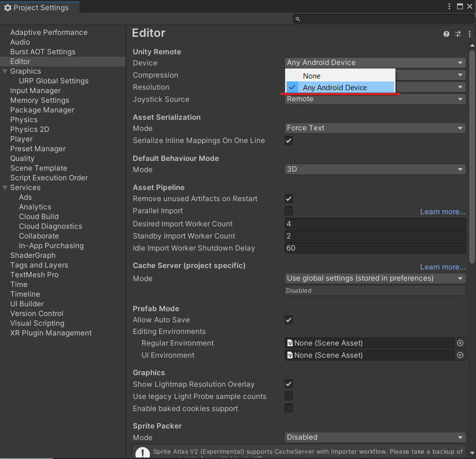This screenshot has height=459, width=476.
Task: Click the settings search field
Action: point(383,19)
